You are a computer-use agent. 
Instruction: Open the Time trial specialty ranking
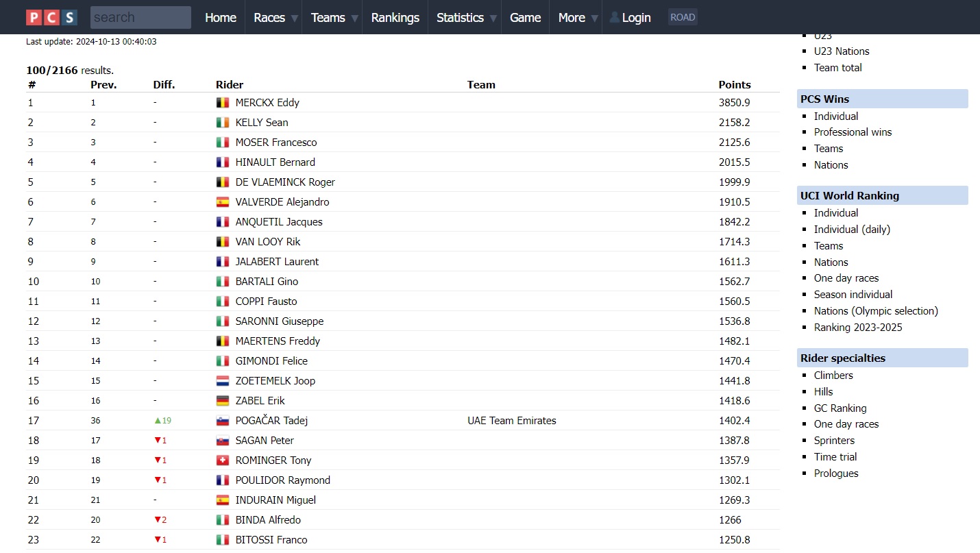[835, 457]
